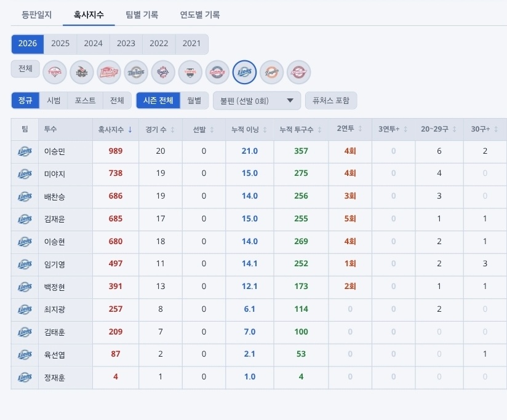Viewport: 507px width, 420px height.
Task: Switch to 월별 monthly view
Action: (194, 100)
